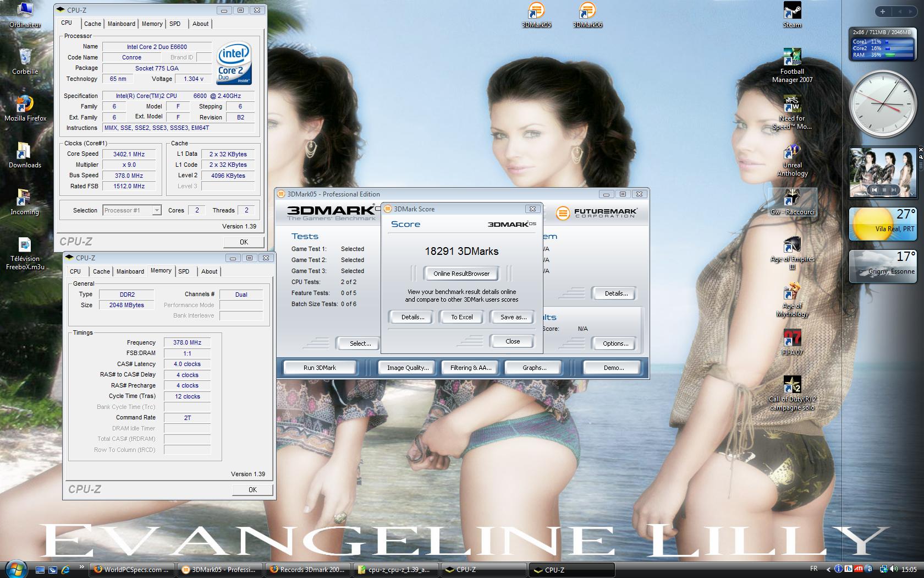Click Options... in 3DMark05 window
The image size is (924, 578).
615,343
